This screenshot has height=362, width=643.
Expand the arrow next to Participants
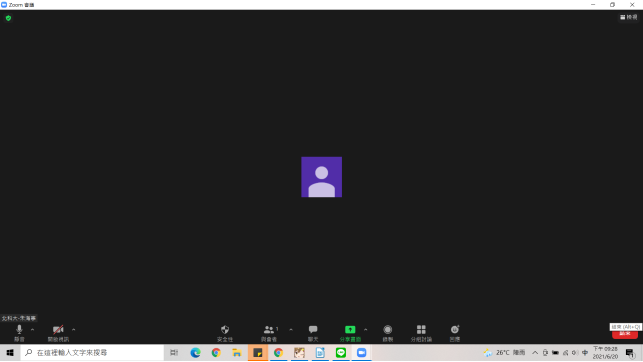point(291,330)
